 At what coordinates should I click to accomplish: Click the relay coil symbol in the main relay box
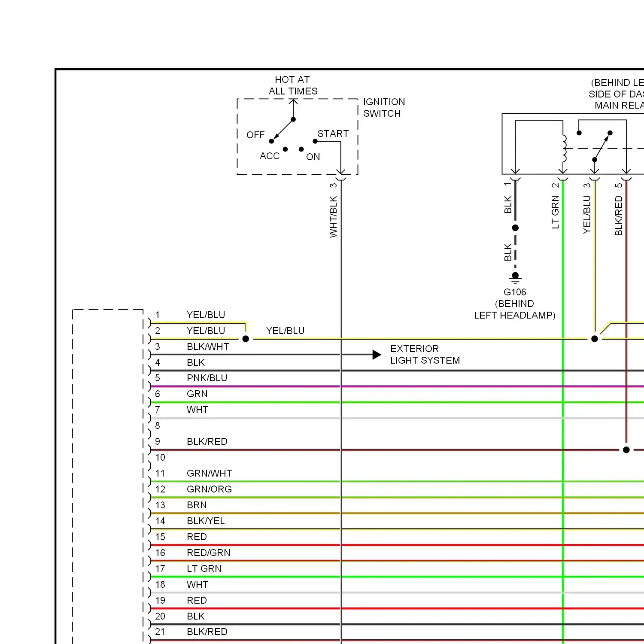[564, 149]
